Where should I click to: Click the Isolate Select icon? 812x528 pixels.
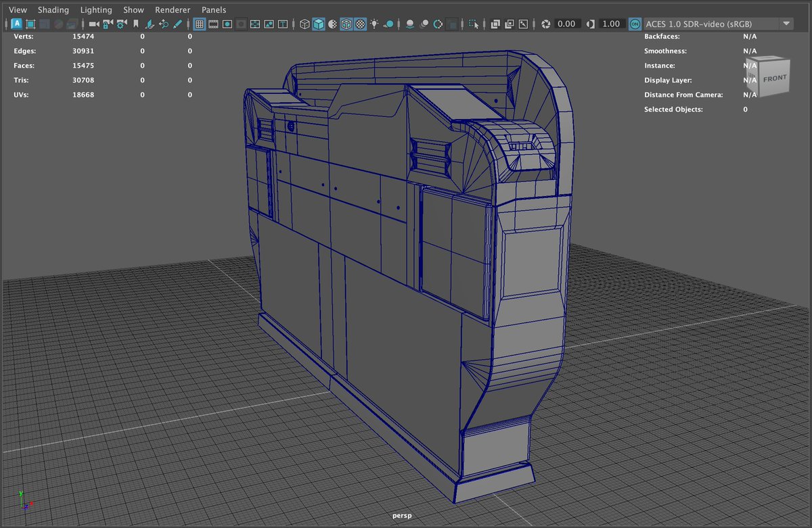coord(474,24)
